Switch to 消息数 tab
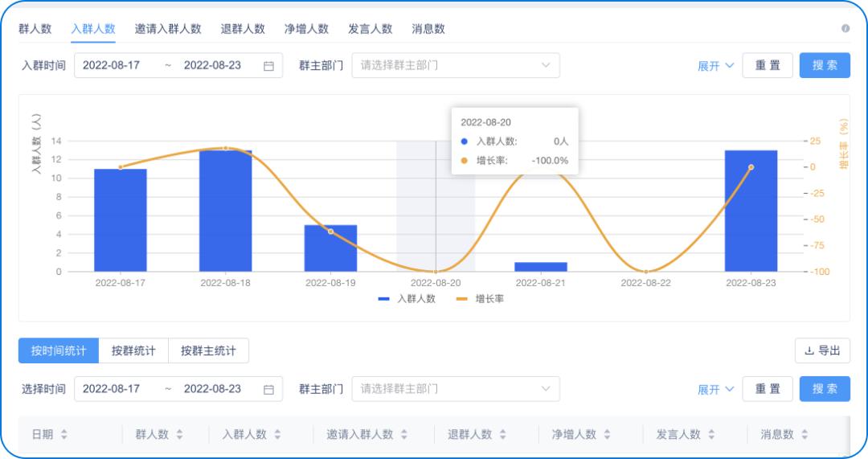This screenshot has height=459, width=868. click(428, 29)
